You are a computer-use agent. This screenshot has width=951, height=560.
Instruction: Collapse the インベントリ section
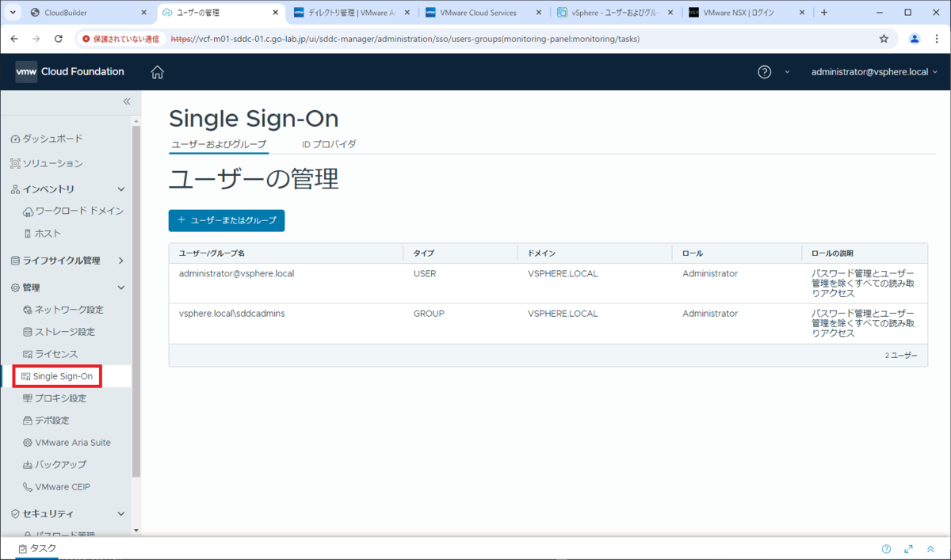121,189
